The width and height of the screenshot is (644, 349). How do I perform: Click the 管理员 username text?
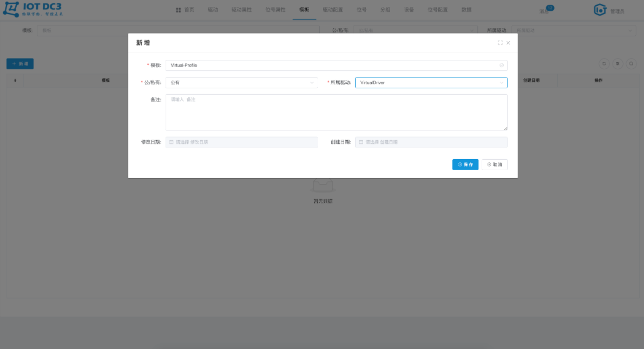coord(617,11)
